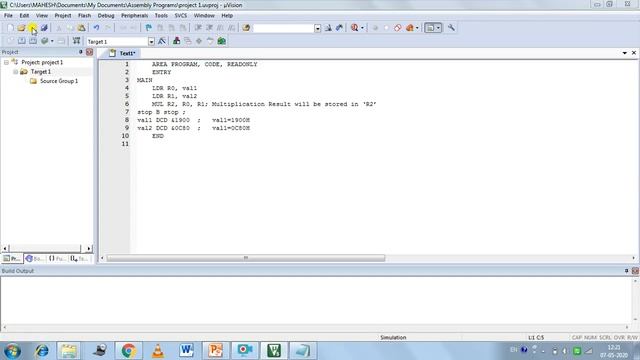Click the Save All toolbar icon
The image size is (640, 360).
click(44, 28)
